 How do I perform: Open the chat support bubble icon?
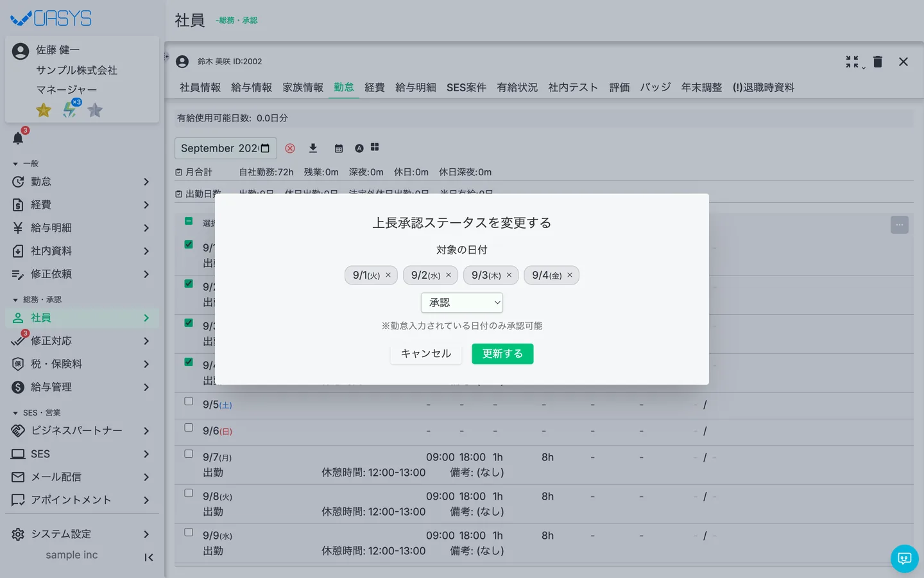point(905,559)
